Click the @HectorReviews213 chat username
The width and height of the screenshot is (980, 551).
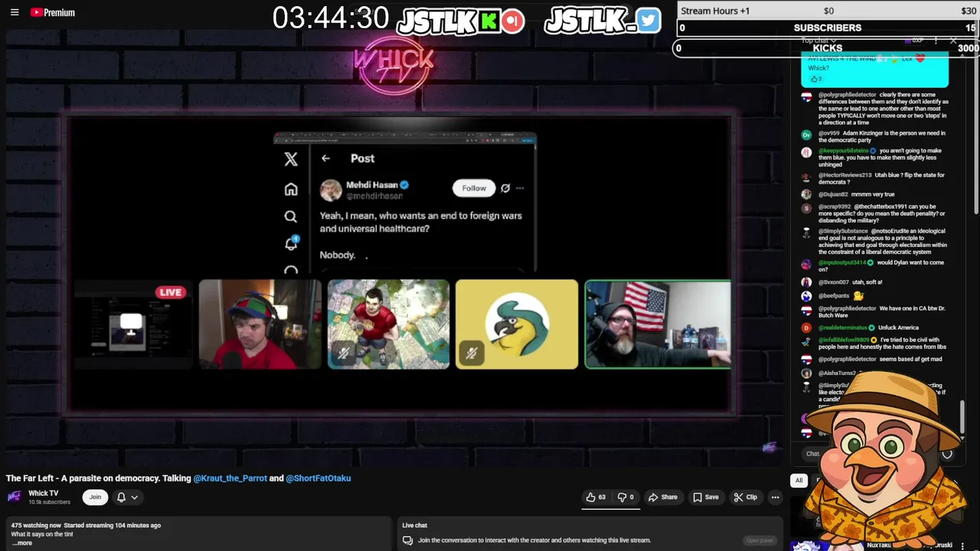coord(844,175)
